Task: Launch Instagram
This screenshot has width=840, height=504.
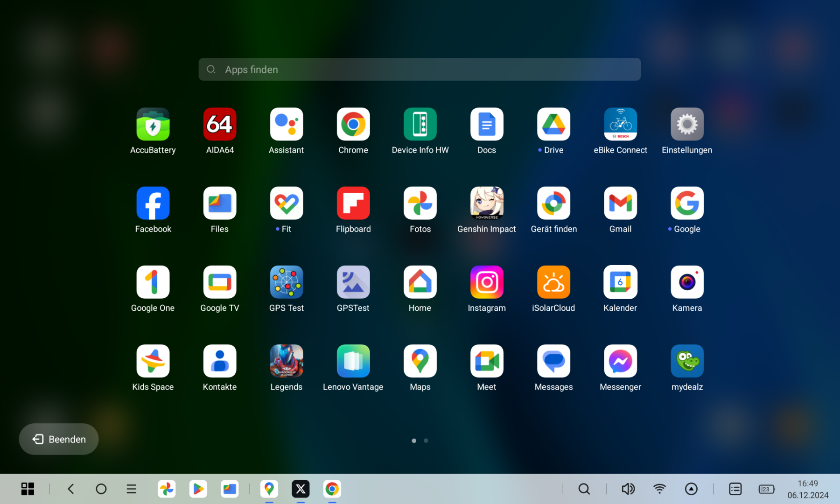Action: (487, 282)
